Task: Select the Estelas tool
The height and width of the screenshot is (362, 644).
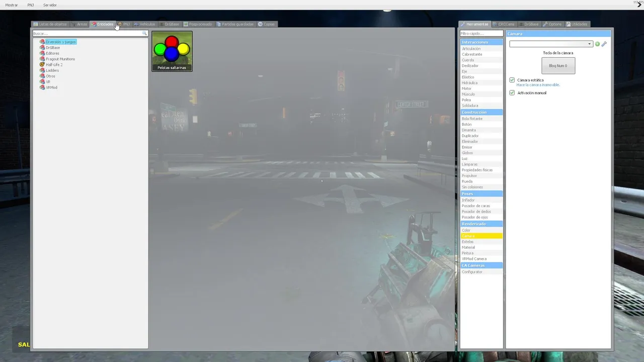Action: click(481, 242)
